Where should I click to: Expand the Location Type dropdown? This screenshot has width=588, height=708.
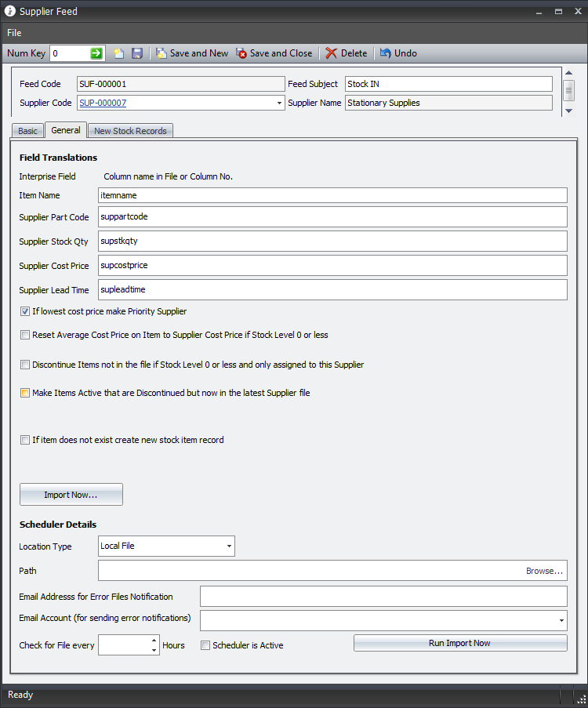click(x=229, y=546)
